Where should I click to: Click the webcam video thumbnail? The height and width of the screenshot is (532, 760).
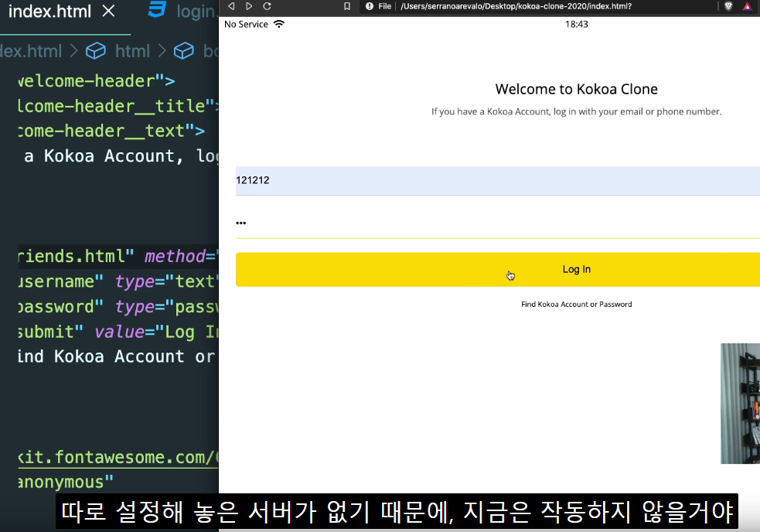point(740,404)
